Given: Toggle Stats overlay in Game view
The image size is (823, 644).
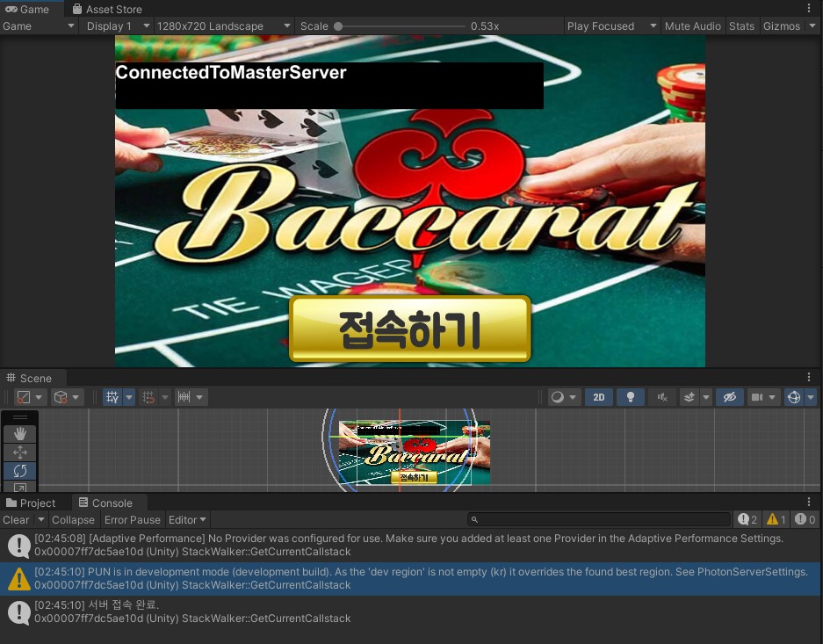Looking at the screenshot, I should (x=741, y=26).
